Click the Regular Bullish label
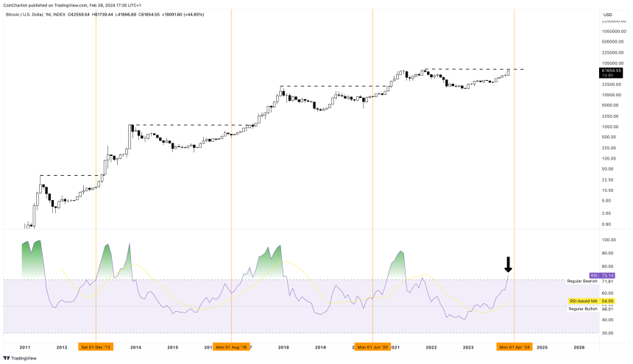633x364 pixels. pos(583,309)
